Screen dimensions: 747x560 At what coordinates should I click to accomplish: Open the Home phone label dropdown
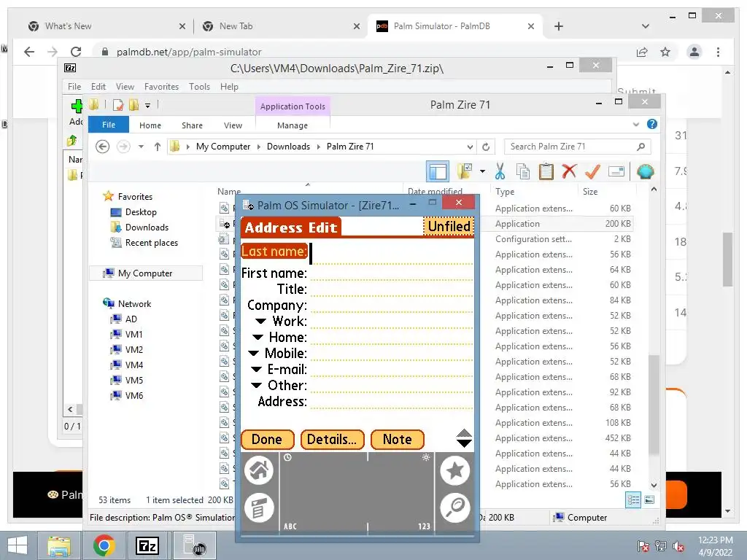click(x=258, y=337)
